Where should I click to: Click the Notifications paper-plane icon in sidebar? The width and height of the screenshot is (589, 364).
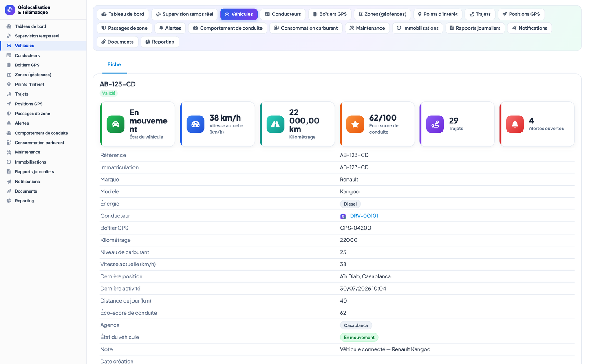click(x=9, y=182)
